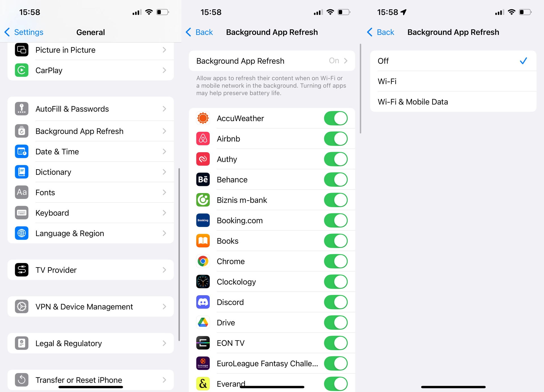544x392 pixels.
Task: Tap the Behance app icon
Action: pos(203,179)
